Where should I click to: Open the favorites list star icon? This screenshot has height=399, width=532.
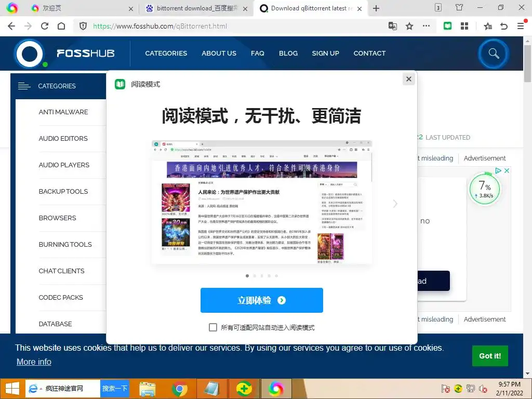(x=487, y=26)
